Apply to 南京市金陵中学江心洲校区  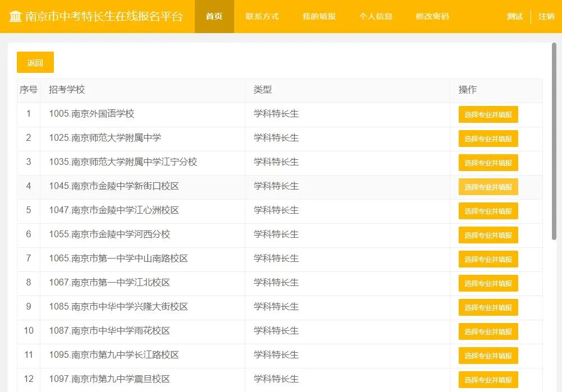[x=488, y=211]
